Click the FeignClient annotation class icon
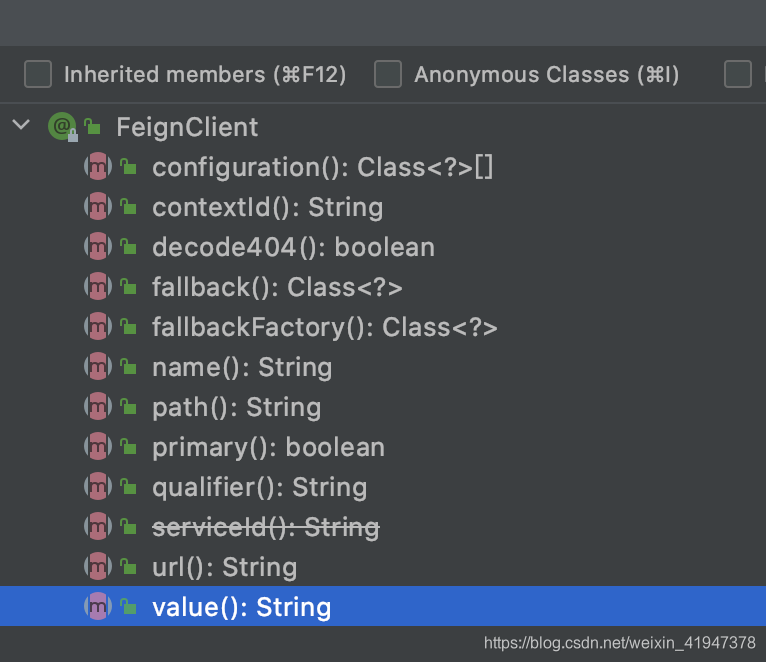 pos(62,126)
